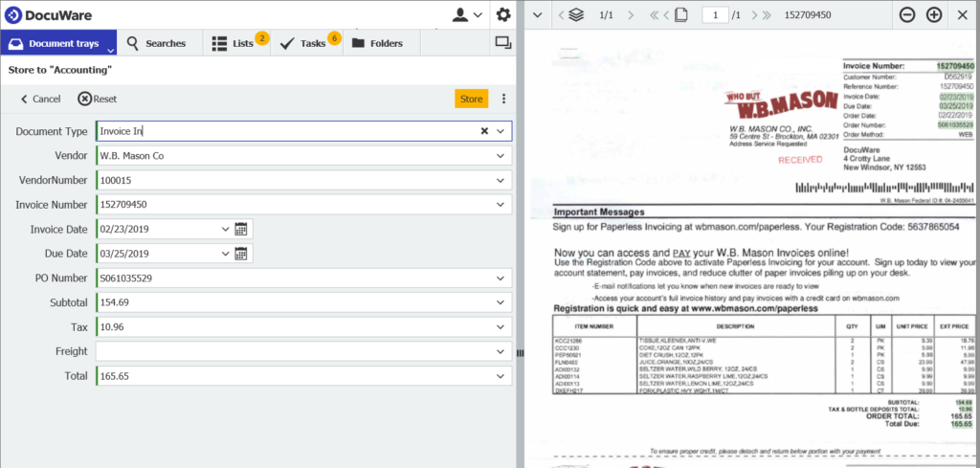Screen dimensions: 980x468
Task: Close the document viewer pane
Action: (961, 15)
